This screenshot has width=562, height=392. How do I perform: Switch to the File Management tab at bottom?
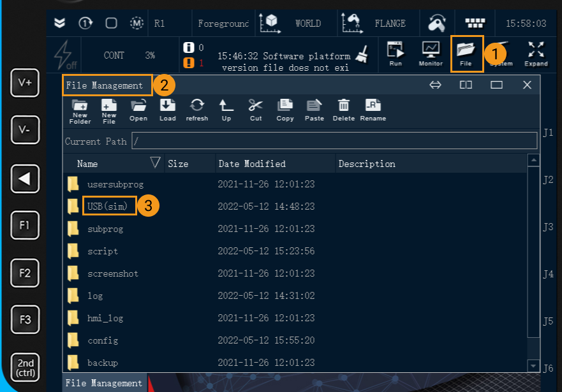pos(103,383)
